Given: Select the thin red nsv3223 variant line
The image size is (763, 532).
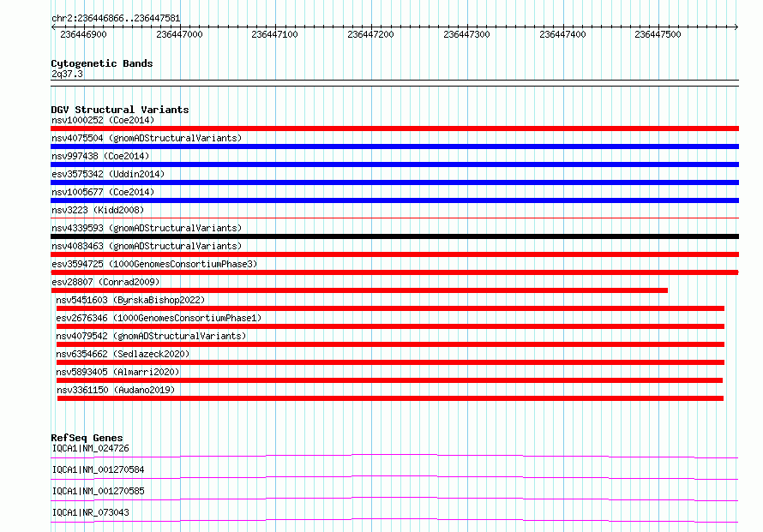Looking at the screenshot, I should coord(394,218).
